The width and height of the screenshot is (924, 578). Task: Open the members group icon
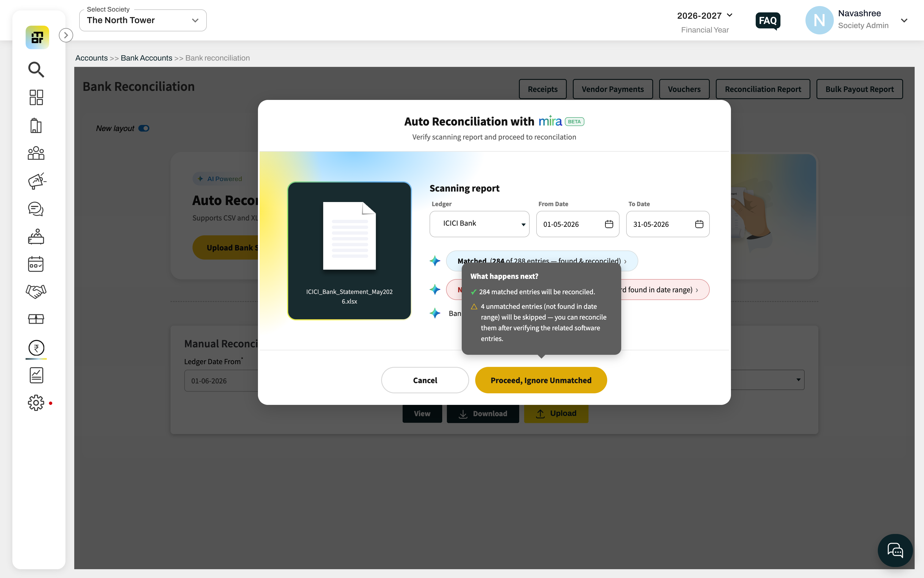(36, 153)
